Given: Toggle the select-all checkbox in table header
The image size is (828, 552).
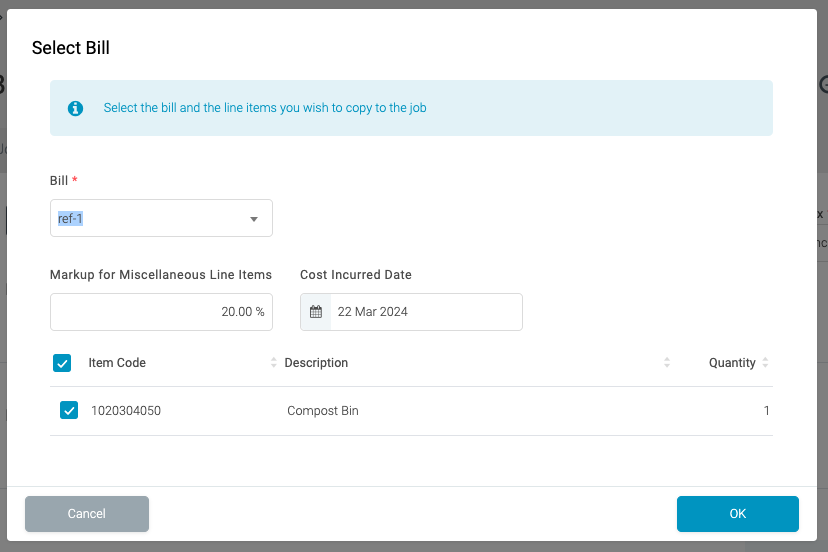Looking at the screenshot, I should point(62,363).
